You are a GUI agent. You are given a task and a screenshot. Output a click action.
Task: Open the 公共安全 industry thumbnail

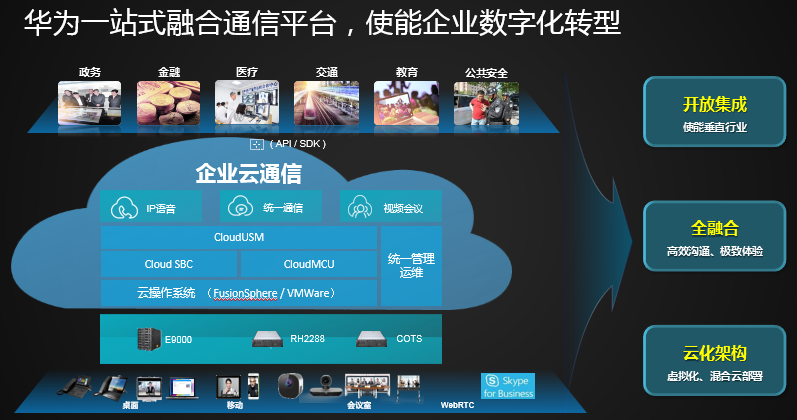pos(485,103)
